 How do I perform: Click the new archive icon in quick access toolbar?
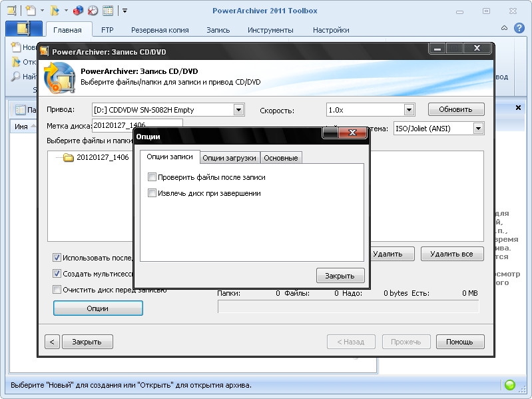30,11
